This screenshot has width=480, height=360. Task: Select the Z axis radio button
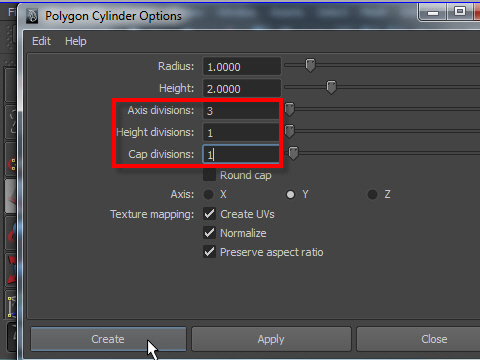tap(372, 194)
